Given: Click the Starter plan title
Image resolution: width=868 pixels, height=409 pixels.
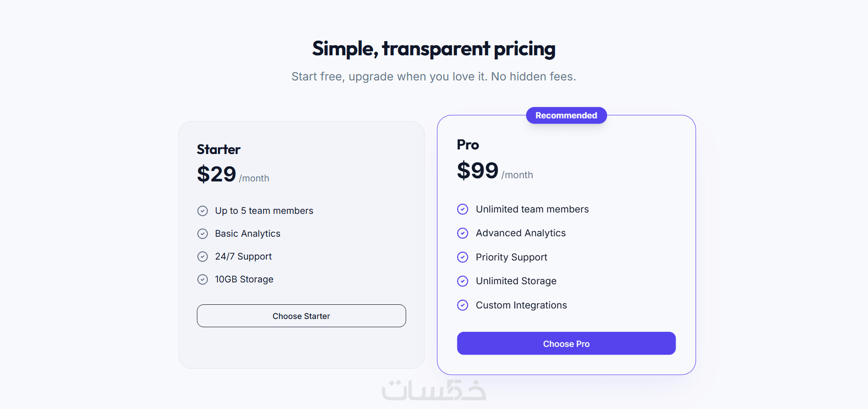Looking at the screenshot, I should pos(218,149).
